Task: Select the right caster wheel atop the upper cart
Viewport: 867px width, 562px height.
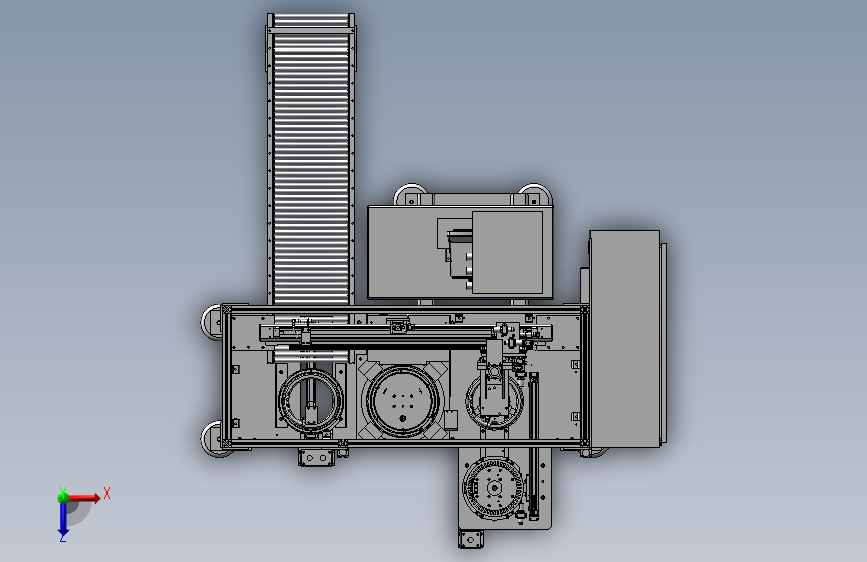Action: pos(534,194)
